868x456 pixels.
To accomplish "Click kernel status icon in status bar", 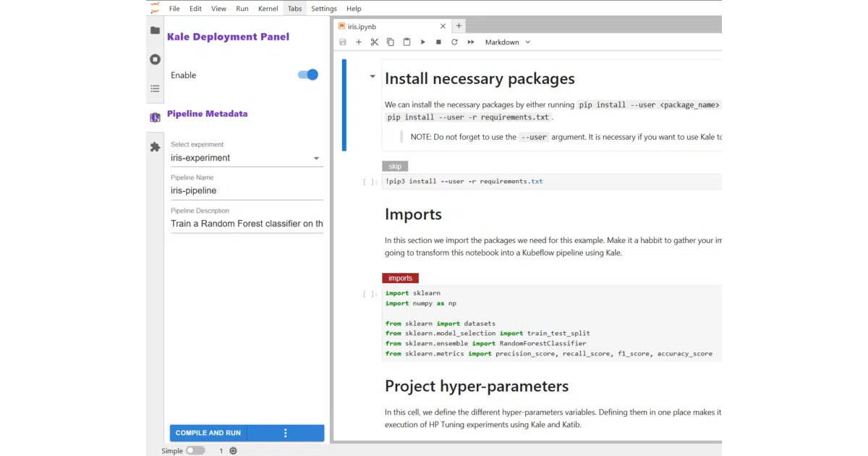I will [233, 451].
